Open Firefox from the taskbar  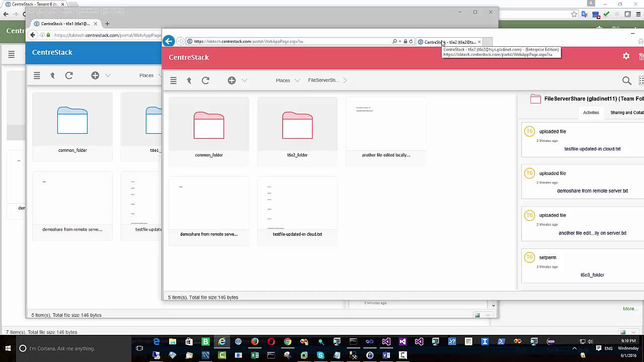(255, 341)
